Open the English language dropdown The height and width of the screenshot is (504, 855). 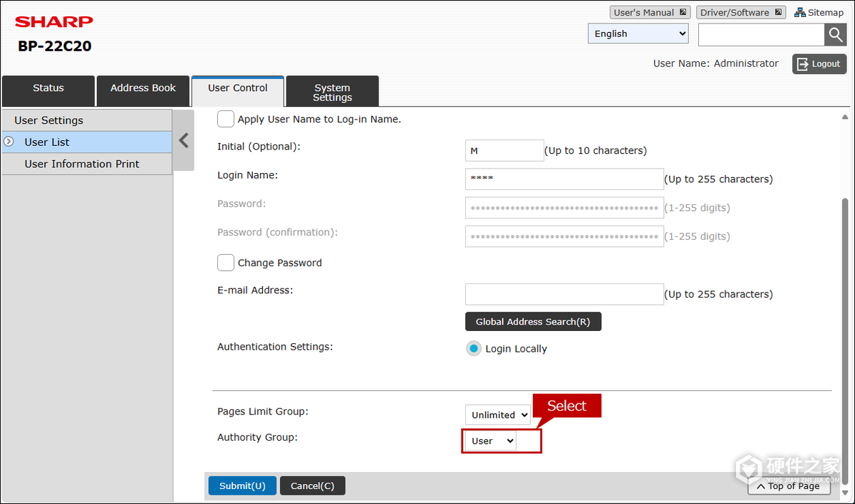click(638, 33)
